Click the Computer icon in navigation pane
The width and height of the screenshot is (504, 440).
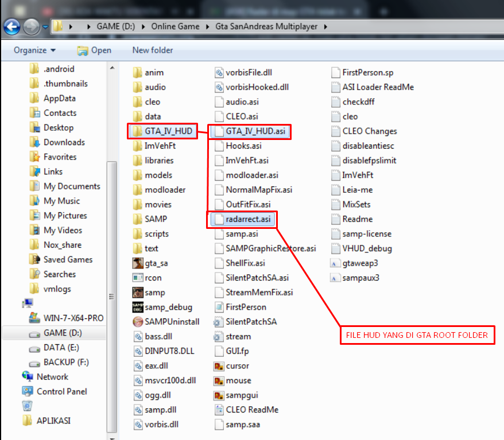[28, 303]
